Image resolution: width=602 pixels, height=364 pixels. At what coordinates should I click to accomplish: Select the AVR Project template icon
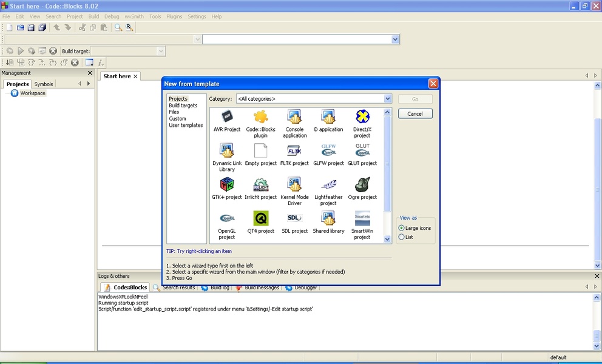click(x=227, y=117)
